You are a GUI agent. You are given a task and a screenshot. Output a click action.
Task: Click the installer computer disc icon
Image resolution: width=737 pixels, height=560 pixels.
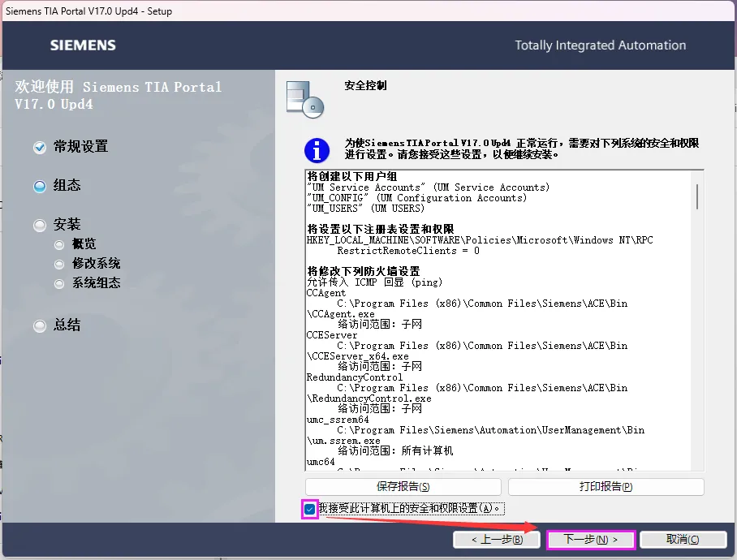click(305, 100)
